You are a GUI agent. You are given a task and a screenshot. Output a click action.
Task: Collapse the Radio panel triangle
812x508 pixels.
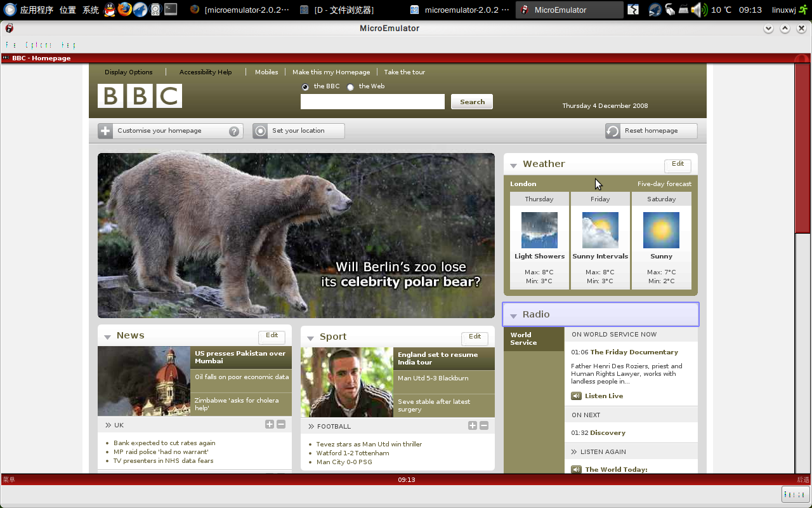[x=513, y=316]
